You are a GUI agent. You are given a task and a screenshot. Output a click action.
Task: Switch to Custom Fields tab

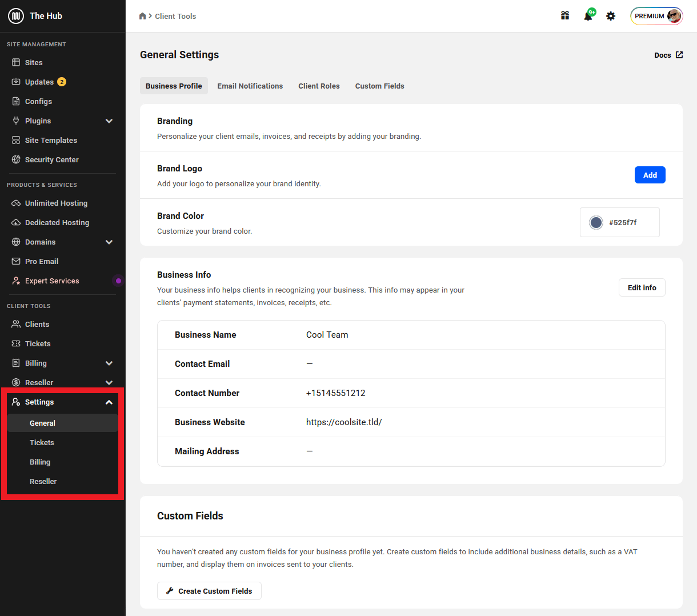(380, 86)
